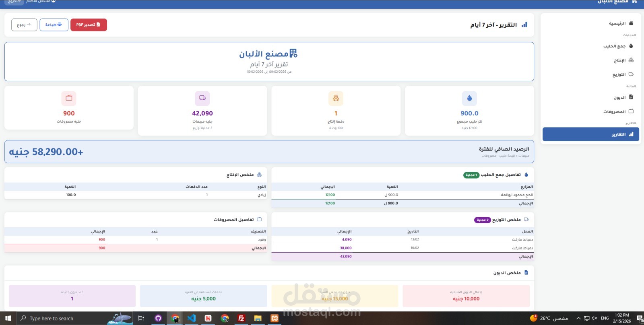
Task: Click the muted volume icon in the tray
Action: 594,318
